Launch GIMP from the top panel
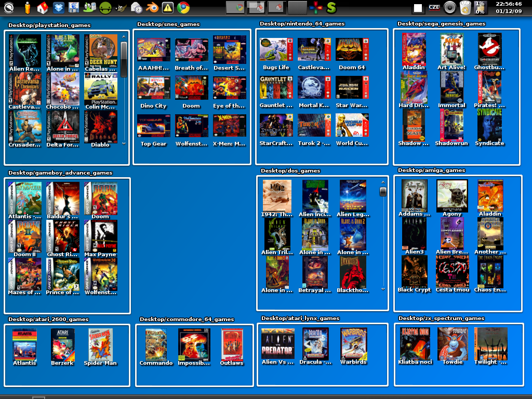The height and width of the screenshot is (399, 532). pyautogui.click(x=121, y=7)
